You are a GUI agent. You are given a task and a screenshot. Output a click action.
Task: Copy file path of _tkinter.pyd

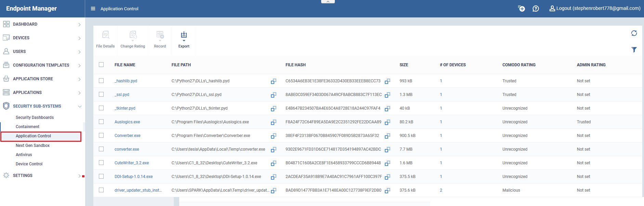pyautogui.click(x=274, y=109)
